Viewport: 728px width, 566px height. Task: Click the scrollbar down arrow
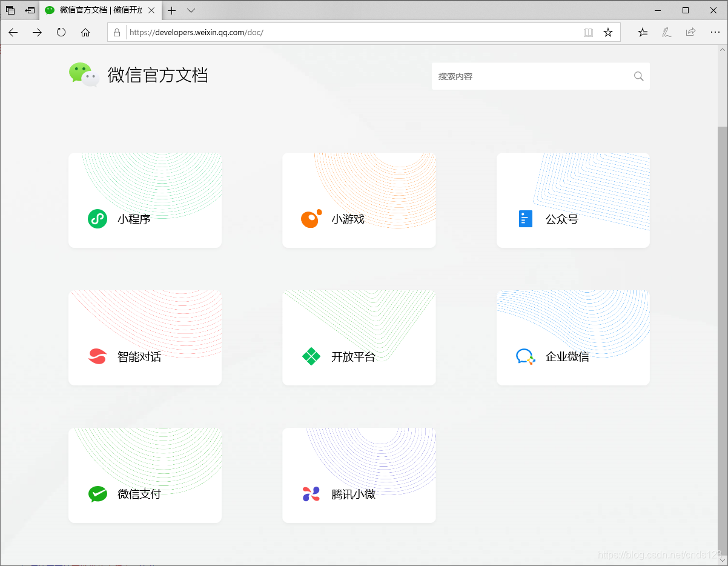[x=723, y=561]
